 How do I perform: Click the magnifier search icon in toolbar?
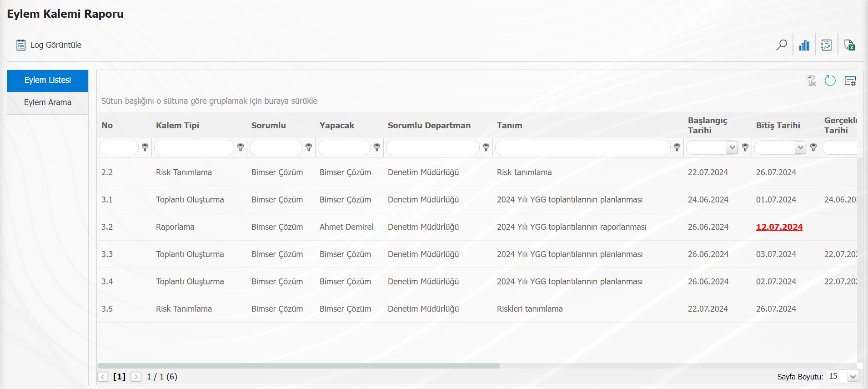point(782,45)
